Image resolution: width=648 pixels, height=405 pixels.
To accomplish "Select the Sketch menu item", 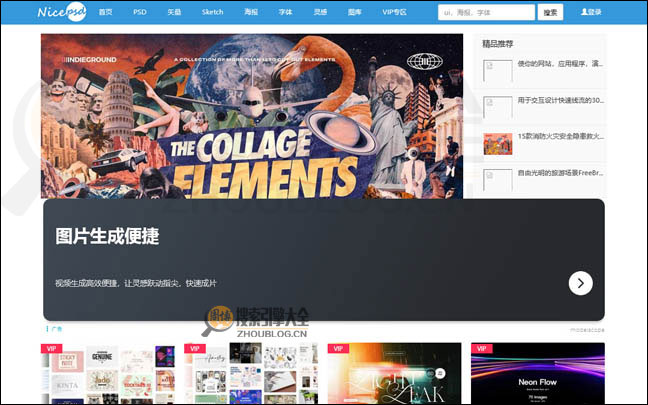I will pos(212,12).
